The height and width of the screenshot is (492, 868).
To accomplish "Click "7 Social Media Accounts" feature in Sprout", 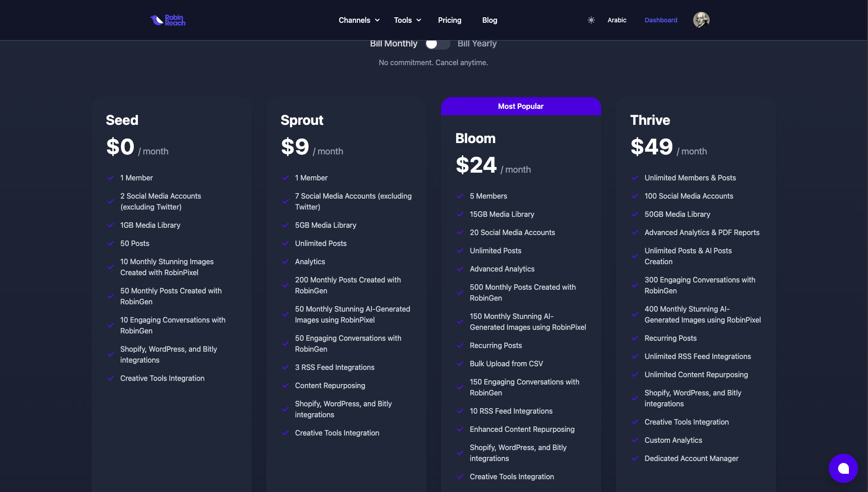I will coord(353,201).
